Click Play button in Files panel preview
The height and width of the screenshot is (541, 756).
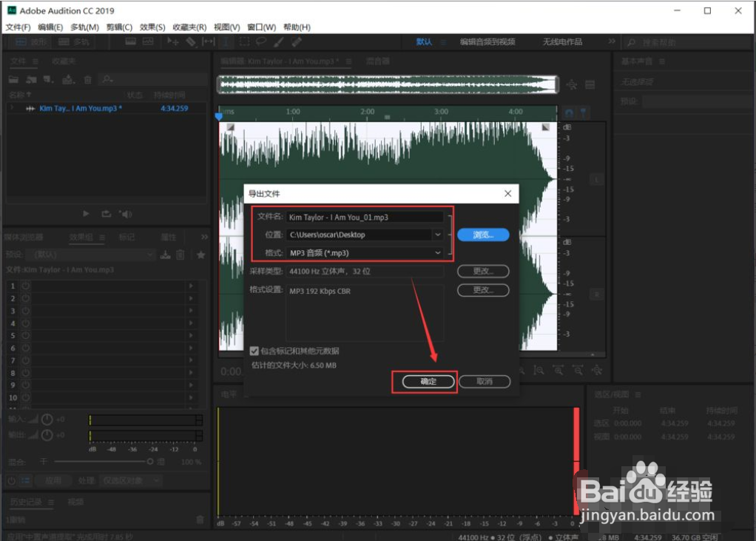(x=86, y=214)
